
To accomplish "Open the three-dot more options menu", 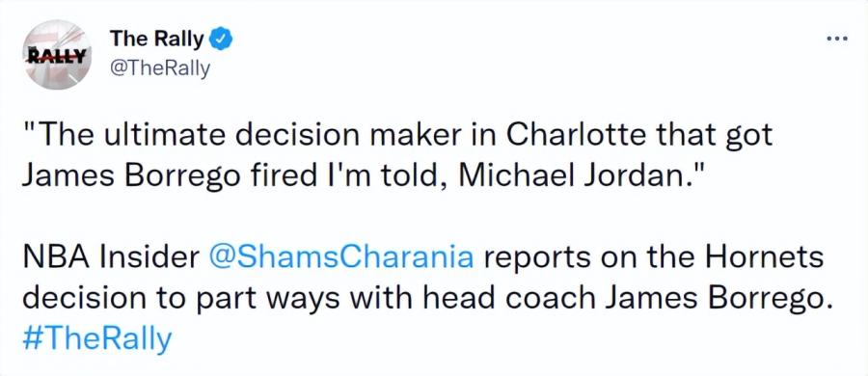I will (x=836, y=39).
